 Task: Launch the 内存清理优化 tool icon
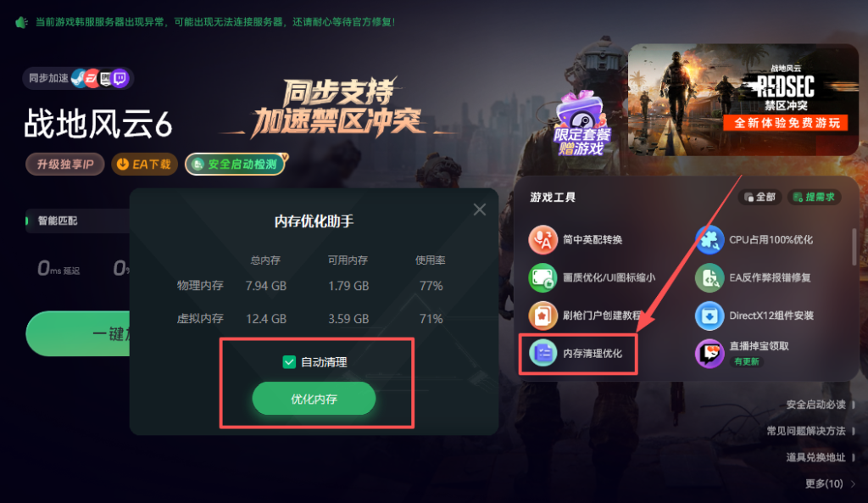[543, 353]
